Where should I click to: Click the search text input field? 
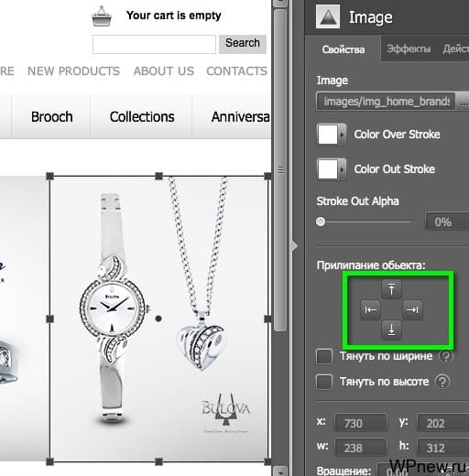(154, 44)
